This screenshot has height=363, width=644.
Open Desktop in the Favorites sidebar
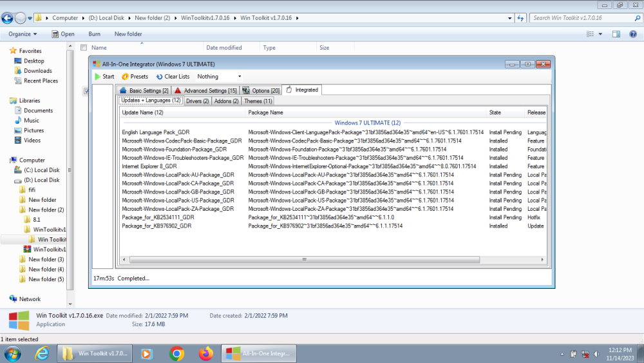pos(29,61)
